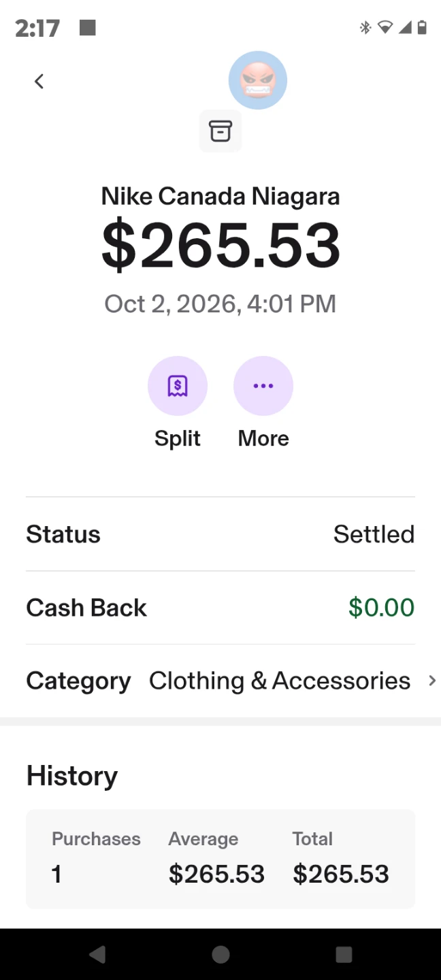Tap the Android recent apps square
This screenshot has width=441, height=980.
coord(344,954)
